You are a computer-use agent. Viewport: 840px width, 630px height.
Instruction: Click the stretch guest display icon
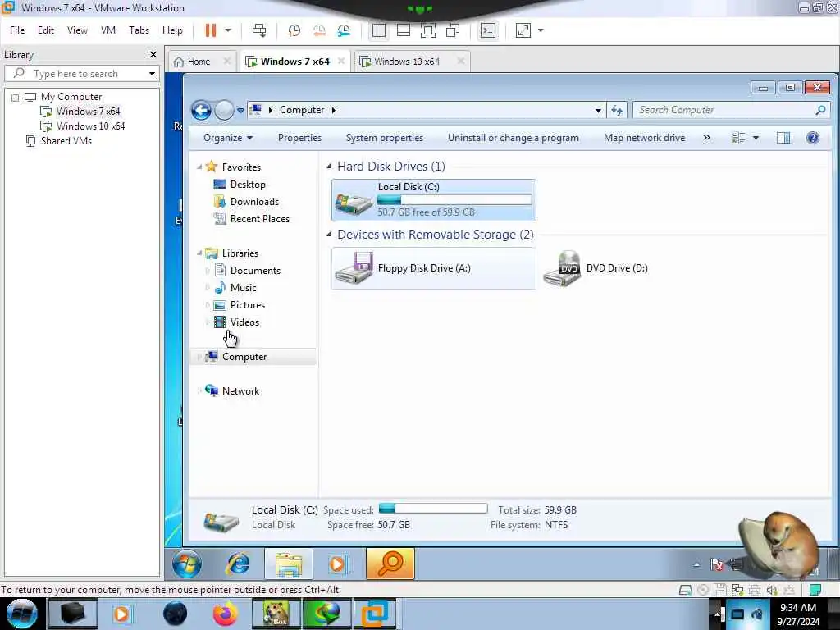523,30
